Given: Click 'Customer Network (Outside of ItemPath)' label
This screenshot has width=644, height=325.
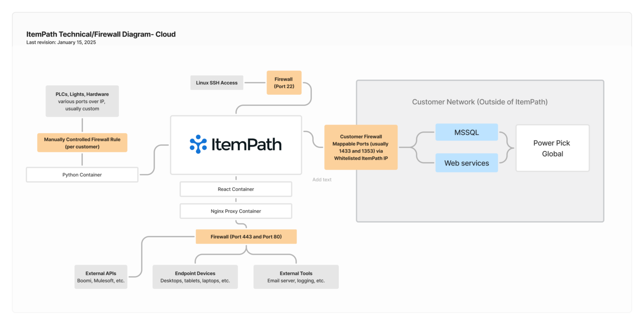Looking at the screenshot, I should click(x=480, y=102).
